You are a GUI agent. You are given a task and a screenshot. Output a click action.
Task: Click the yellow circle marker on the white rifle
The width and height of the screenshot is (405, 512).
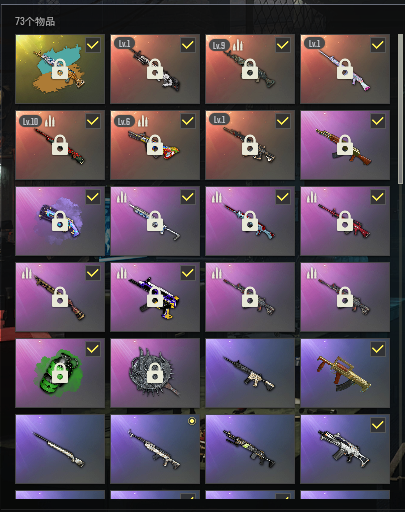[x=192, y=421]
